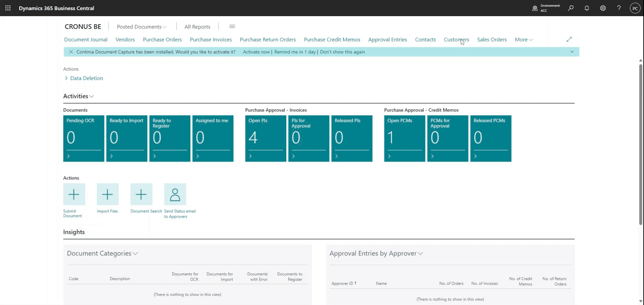Open Document Journal

(x=86, y=39)
